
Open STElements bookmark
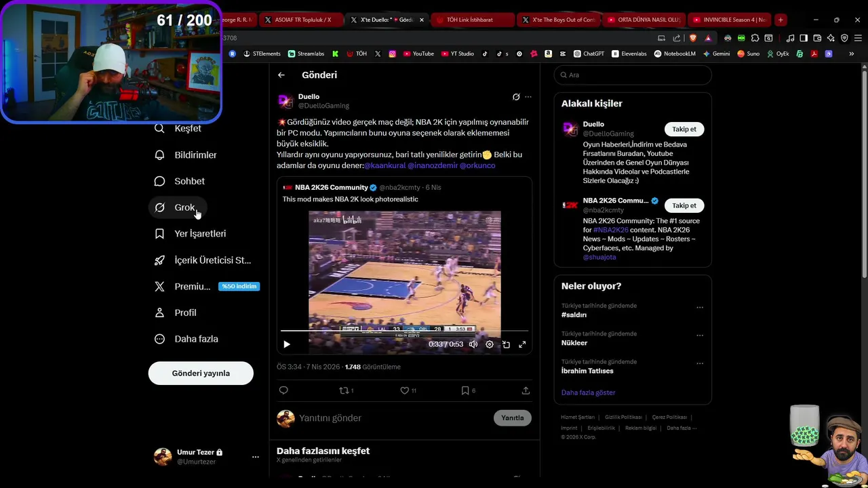[x=262, y=54]
